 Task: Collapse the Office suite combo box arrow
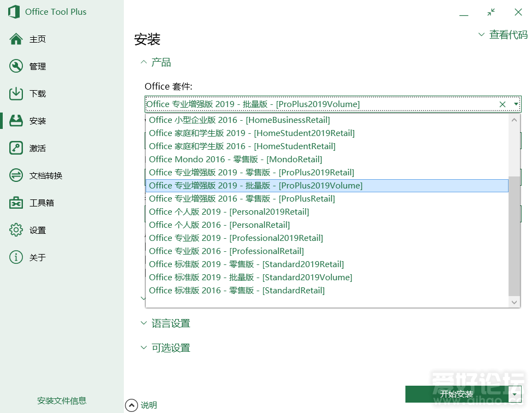click(x=516, y=104)
